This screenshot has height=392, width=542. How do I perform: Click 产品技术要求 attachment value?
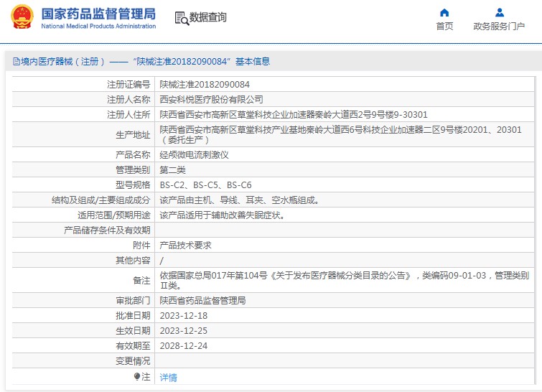point(185,246)
